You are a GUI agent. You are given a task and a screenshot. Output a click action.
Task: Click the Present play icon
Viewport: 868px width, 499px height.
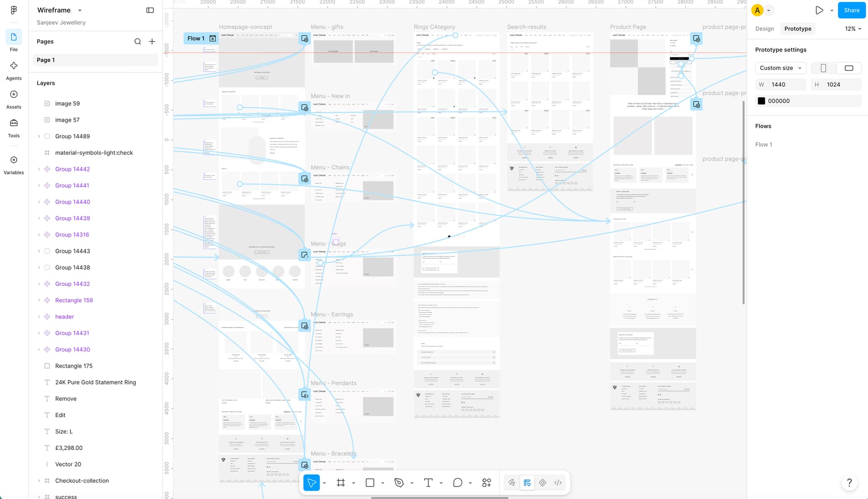819,10
